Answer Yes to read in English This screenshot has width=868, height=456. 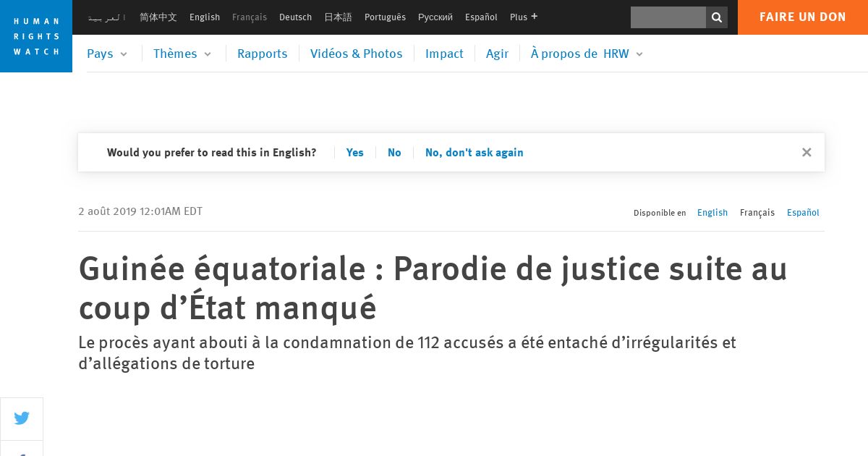point(354,153)
